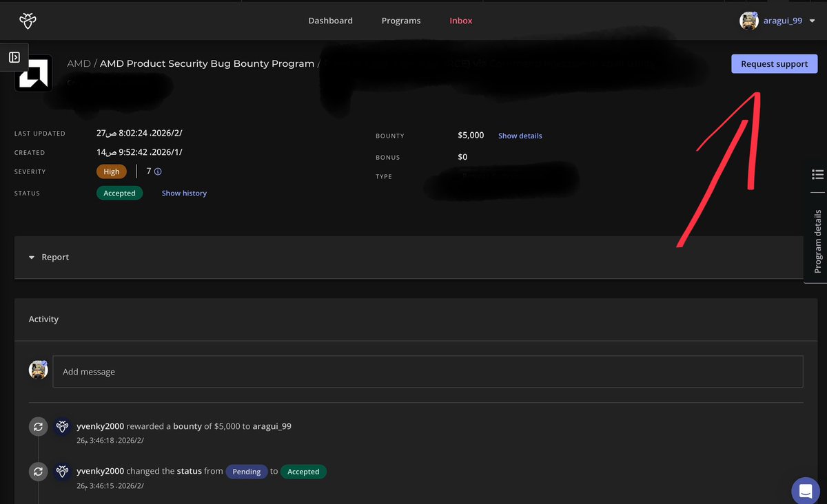Open the aragui_99 account dropdown arrow
827x504 pixels.
coord(812,21)
